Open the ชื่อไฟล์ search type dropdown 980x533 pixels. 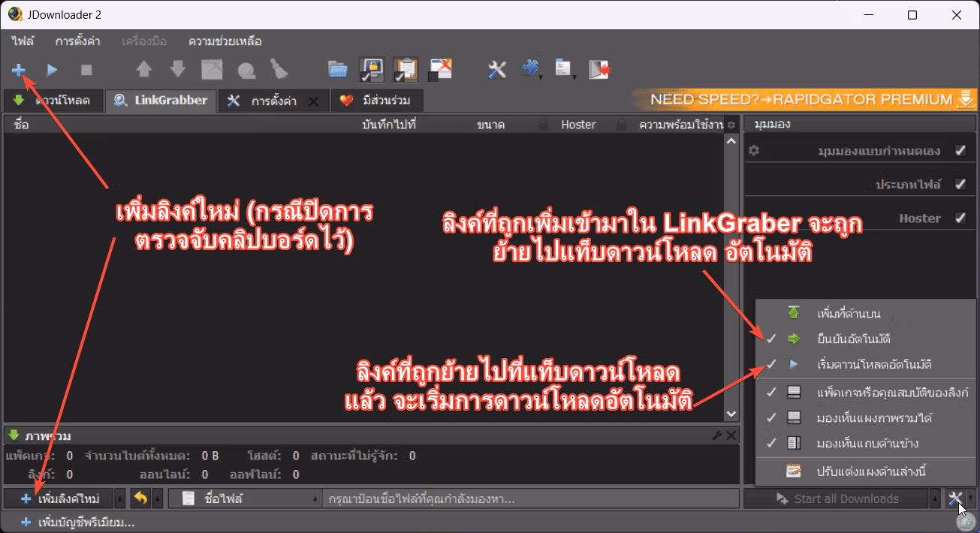coord(246,498)
